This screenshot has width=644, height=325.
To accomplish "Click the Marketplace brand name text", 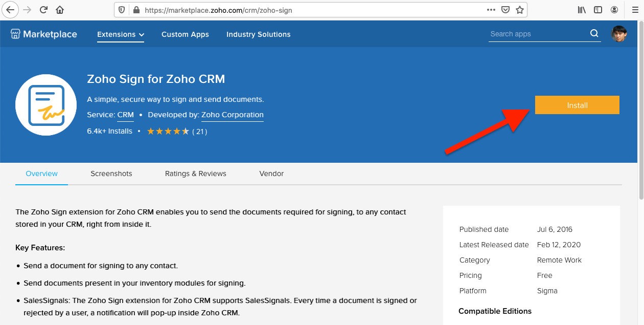I will pyautogui.click(x=50, y=34).
